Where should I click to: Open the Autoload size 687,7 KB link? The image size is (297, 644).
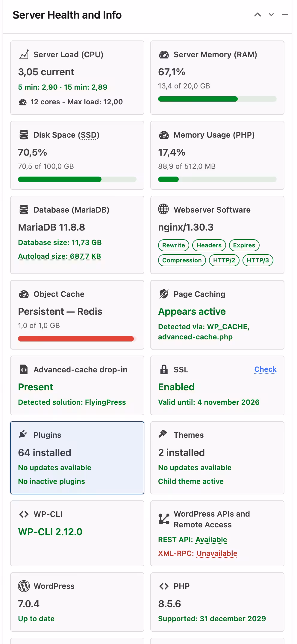(x=60, y=256)
